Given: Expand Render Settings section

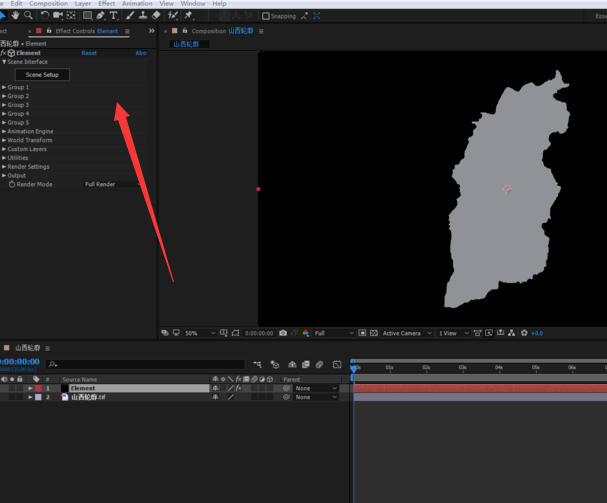Looking at the screenshot, I should click(x=4, y=167).
